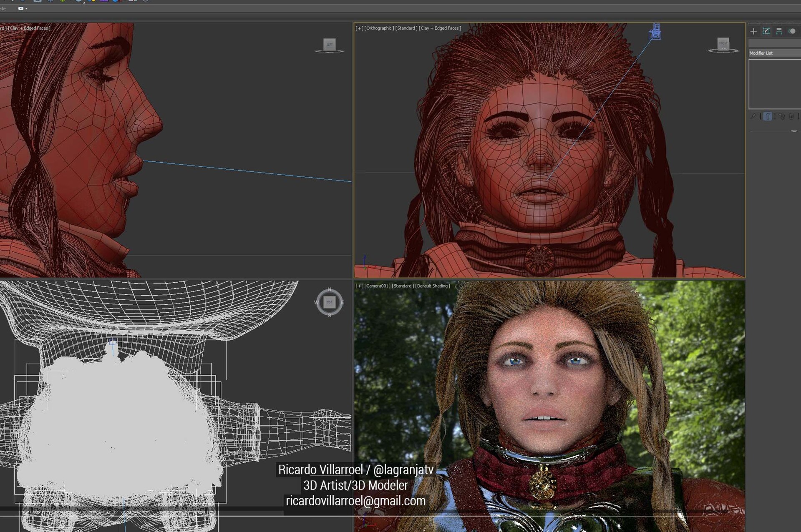Image resolution: width=801 pixels, height=532 pixels.
Task: Open the Orthographic viewport label menu
Action: pyautogui.click(x=378, y=28)
